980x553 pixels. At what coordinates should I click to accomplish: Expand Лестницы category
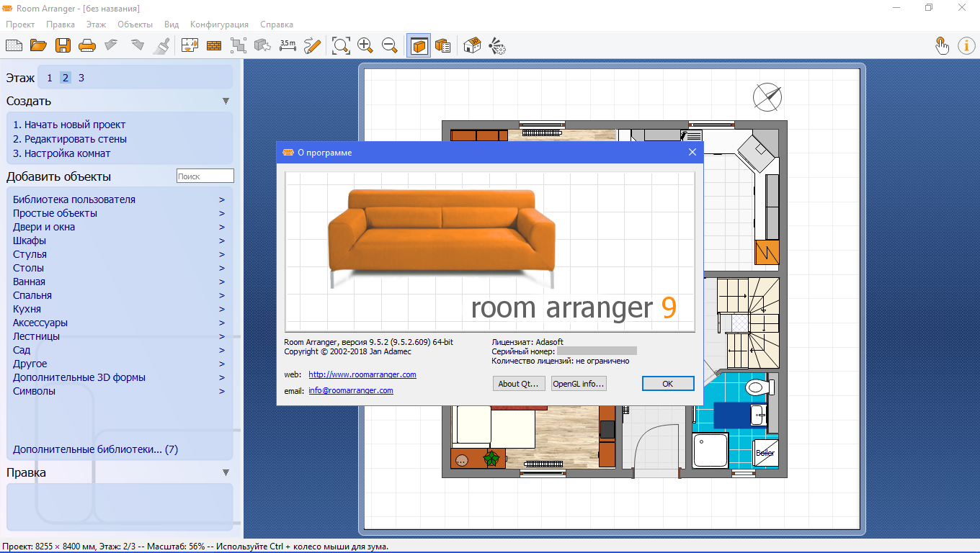click(119, 336)
